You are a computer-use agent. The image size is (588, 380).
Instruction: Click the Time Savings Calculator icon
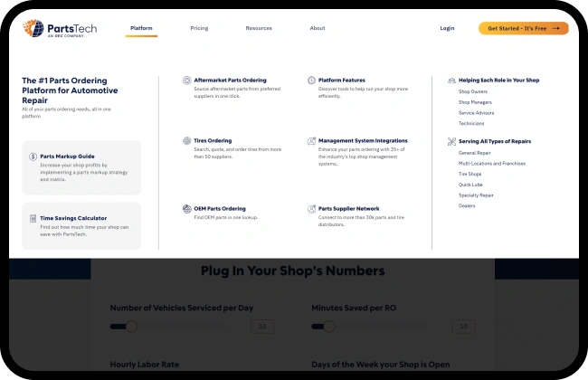pyautogui.click(x=33, y=218)
